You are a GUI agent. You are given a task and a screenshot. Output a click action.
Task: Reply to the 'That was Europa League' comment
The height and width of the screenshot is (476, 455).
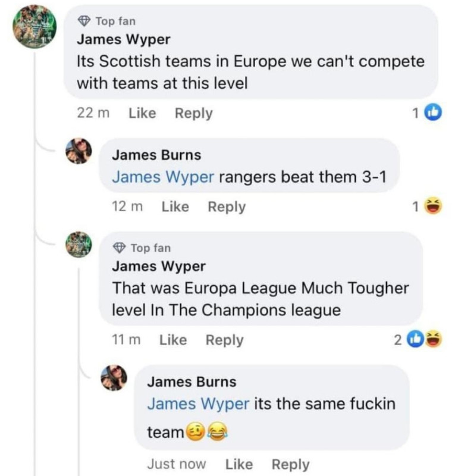click(x=224, y=340)
